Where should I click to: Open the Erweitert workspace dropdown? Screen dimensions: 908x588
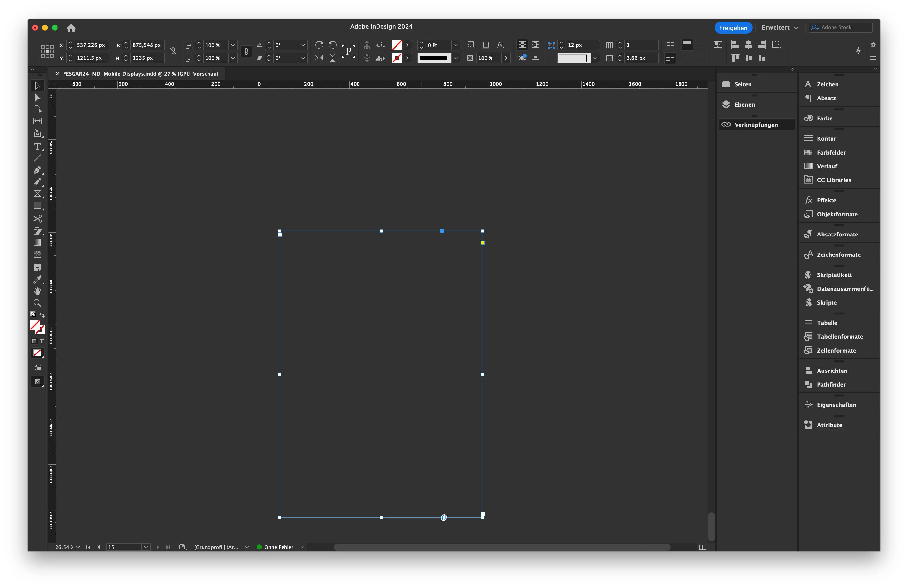[x=780, y=27]
